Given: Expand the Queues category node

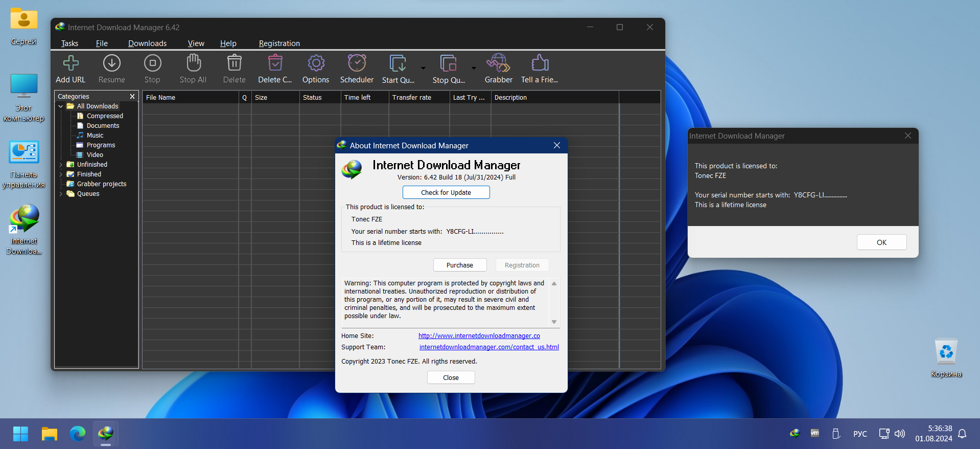Looking at the screenshot, I should 61,194.
